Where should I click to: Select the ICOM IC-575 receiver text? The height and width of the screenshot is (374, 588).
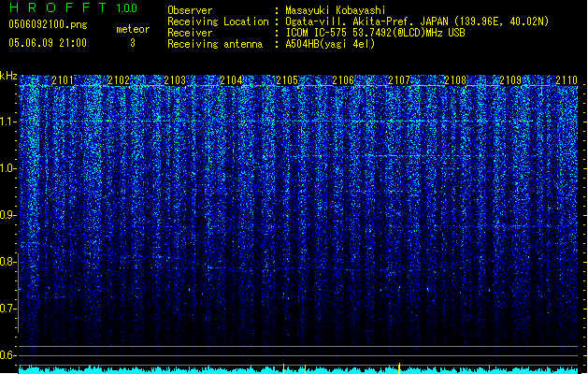376,33
